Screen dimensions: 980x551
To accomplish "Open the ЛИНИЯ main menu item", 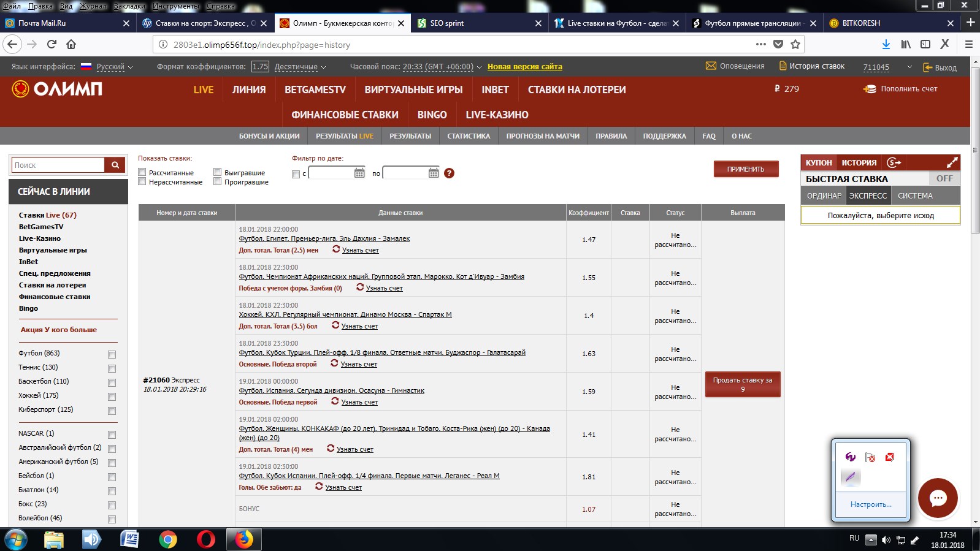I will tap(249, 89).
